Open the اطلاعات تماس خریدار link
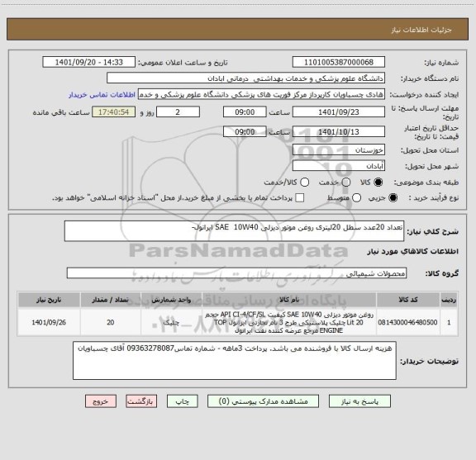476x460 pixels. pyautogui.click(x=102, y=95)
